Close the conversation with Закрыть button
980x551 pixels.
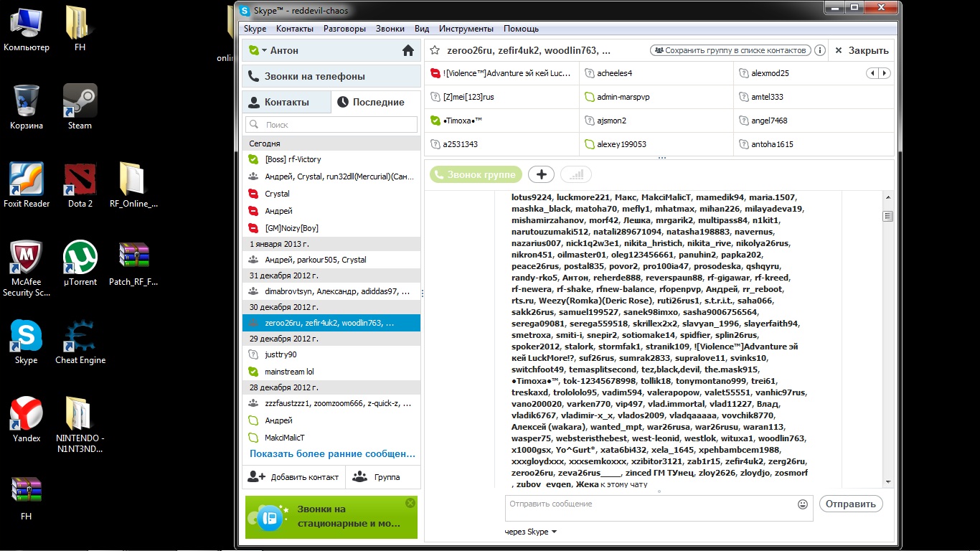click(x=862, y=51)
